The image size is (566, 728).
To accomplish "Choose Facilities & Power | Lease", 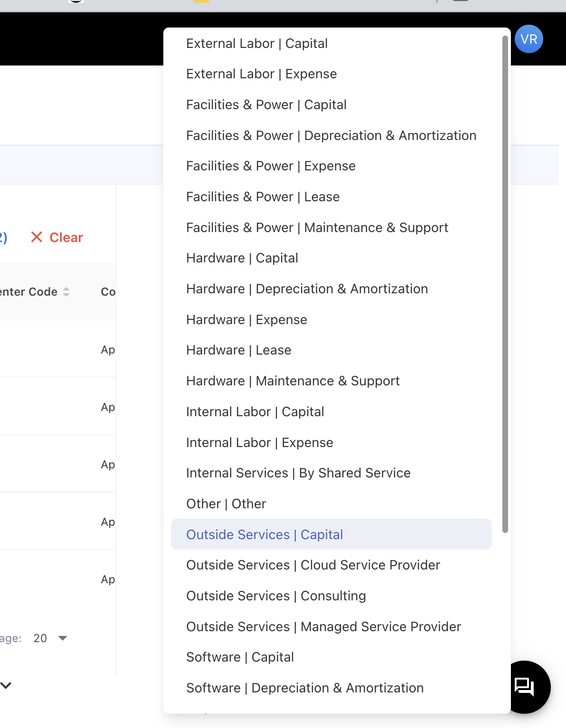I will (263, 197).
